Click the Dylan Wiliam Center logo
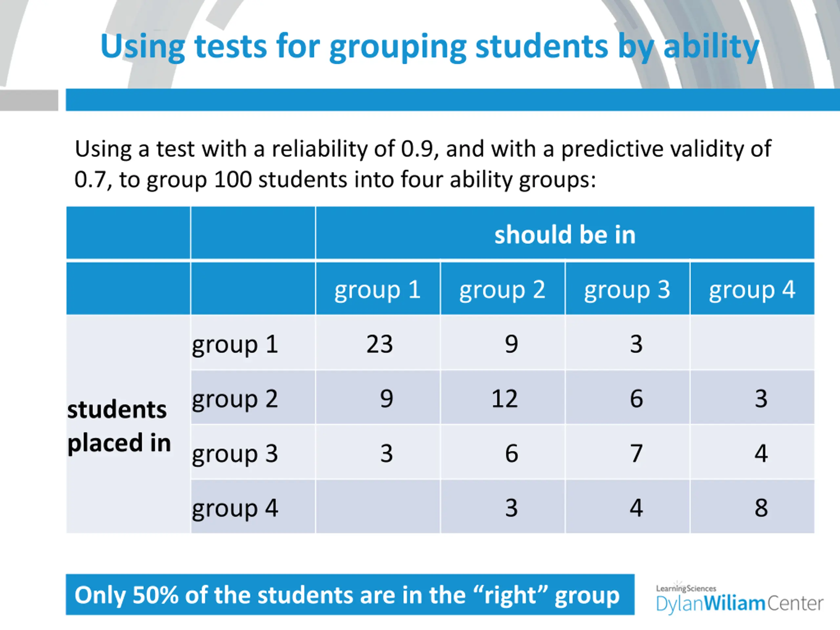Screen dimensions: 840x630 point(739,599)
